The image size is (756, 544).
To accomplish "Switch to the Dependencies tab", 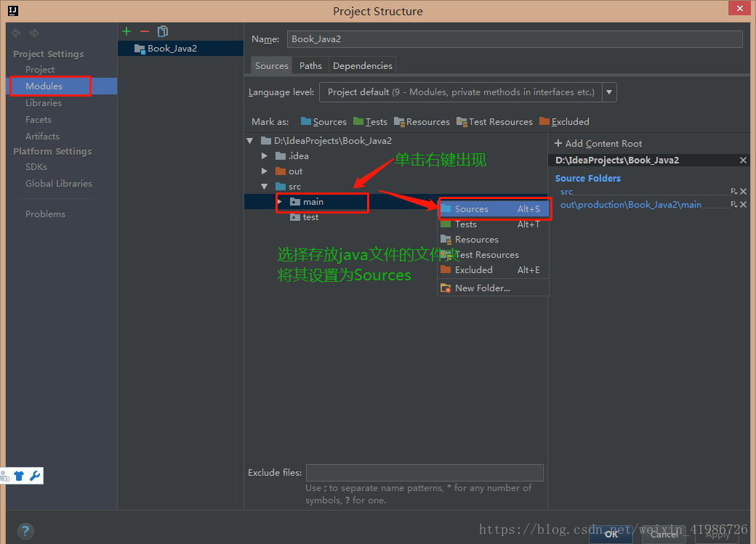I will tap(362, 65).
